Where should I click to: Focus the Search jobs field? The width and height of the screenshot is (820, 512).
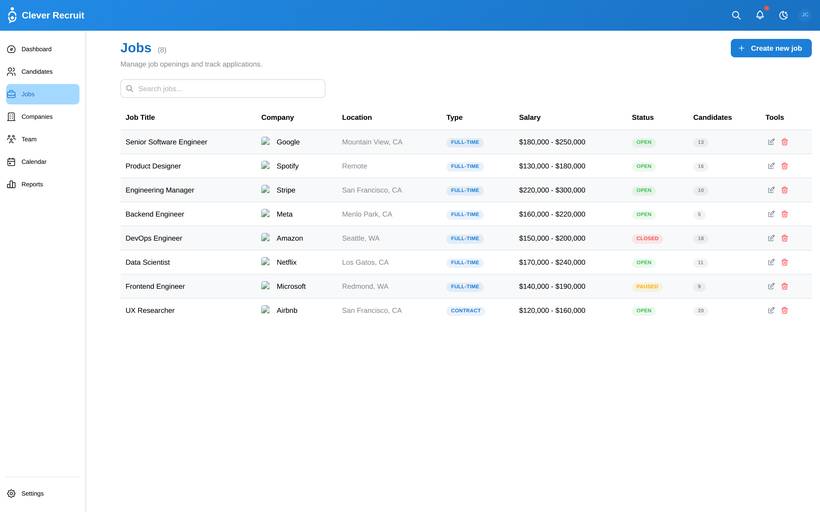(x=223, y=88)
